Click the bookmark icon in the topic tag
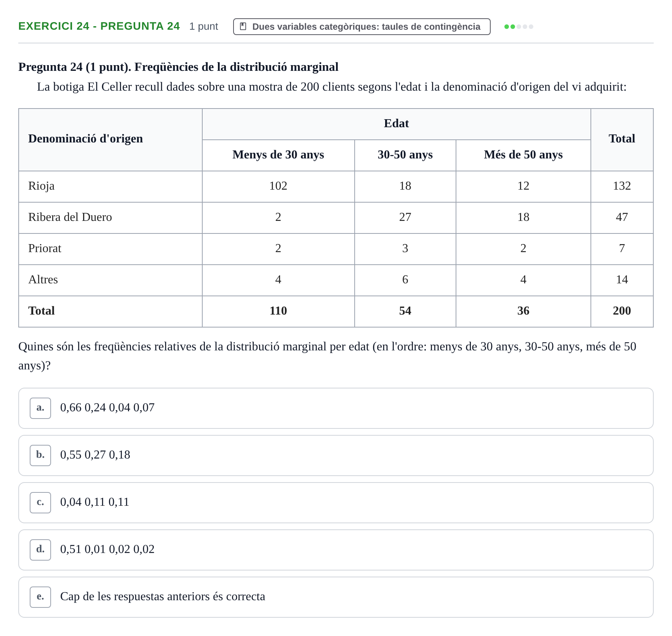 point(243,27)
